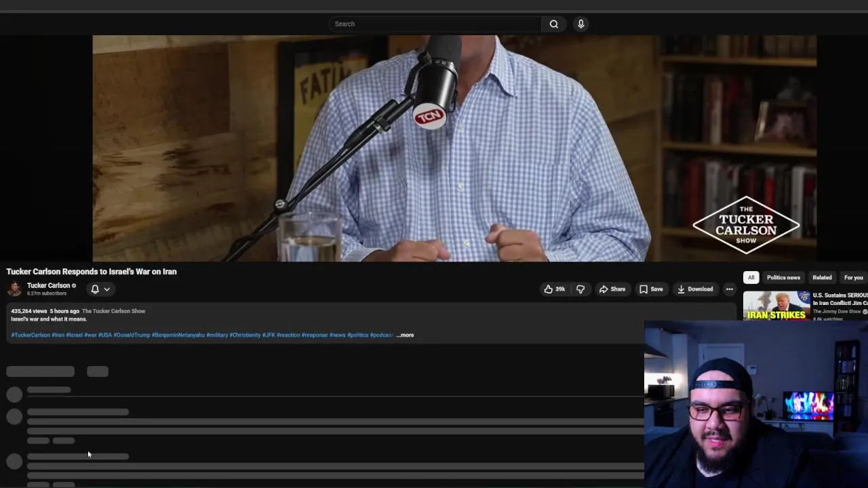Click the #JFK hashtag
868x488 pixels.
[x=269, y=335]
